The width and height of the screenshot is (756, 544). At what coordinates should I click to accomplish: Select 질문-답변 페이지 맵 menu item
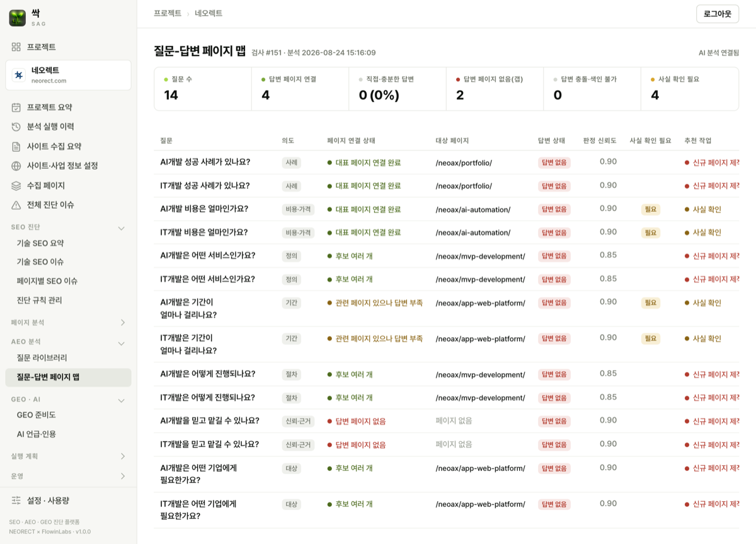pos(68,378)
